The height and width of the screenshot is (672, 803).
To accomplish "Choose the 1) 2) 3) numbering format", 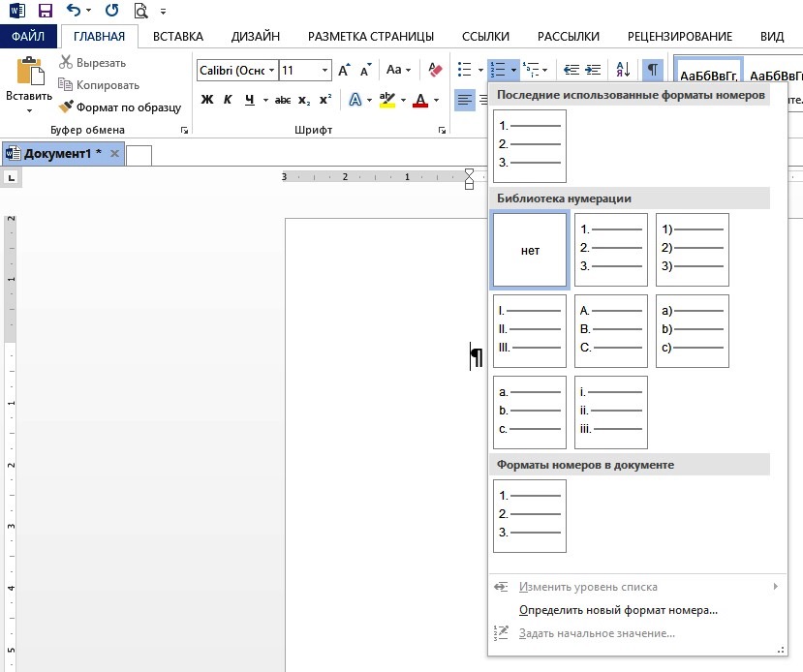I will pyautogui.click(x=692, y=250).
